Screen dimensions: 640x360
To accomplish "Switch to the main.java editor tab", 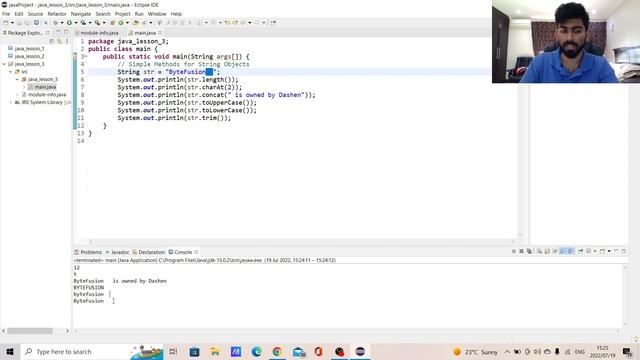I will pyautogui.click(x=145, y=33).
